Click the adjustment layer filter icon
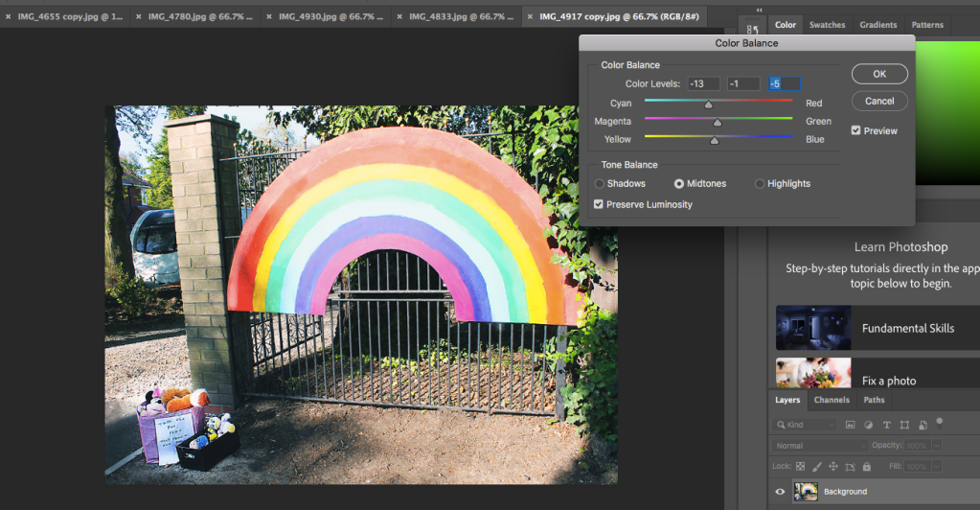The width and height of the screenshot is (980, 510). (868, 425)
